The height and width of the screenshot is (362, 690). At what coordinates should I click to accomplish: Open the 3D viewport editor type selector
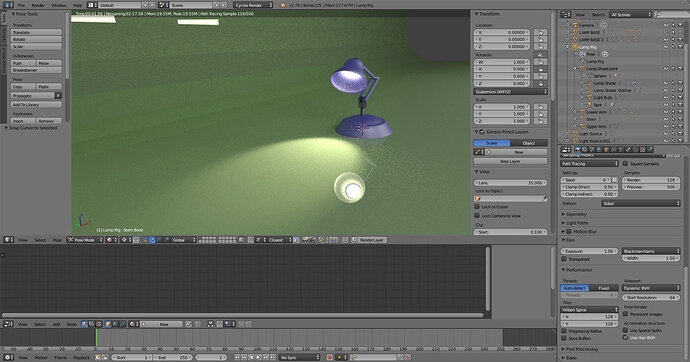coord(8,240)
